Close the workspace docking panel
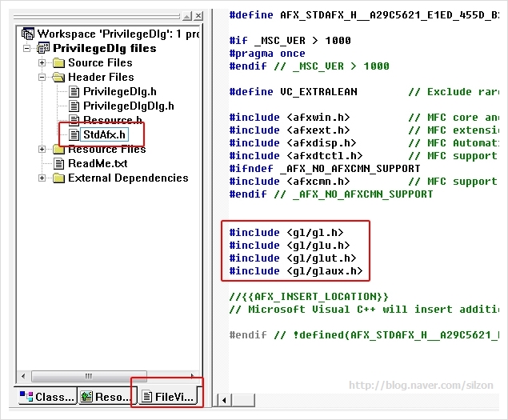508x420 pixels. coord(198,15)
